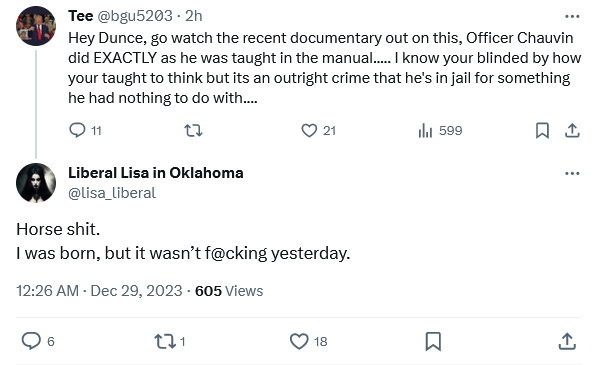Open more options menu on Tee's tweet
The height and width of the screenshot is (365, 598).
click(x=572, y=16)
